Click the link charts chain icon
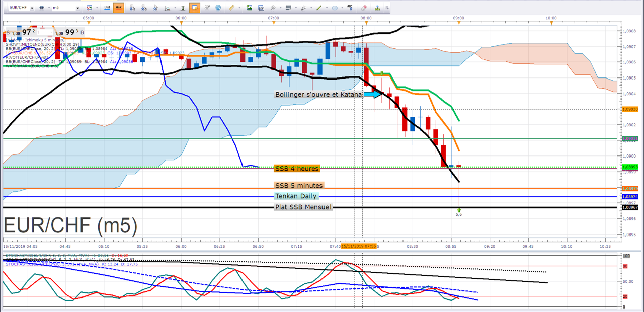The width and height of the screenshot is (644, 312). coord(42,8)
